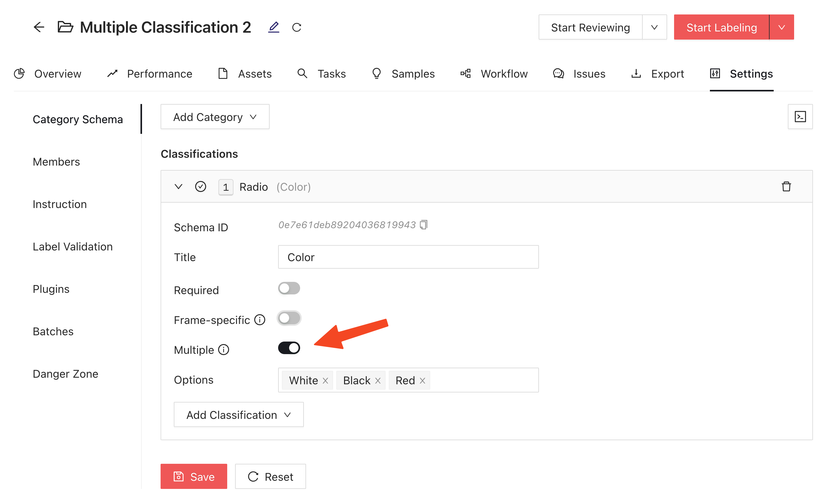Image resolution: width=829 pixels, height=504 pixels.
Task: Open the Members settings section
Action: [x=56, y=162]
